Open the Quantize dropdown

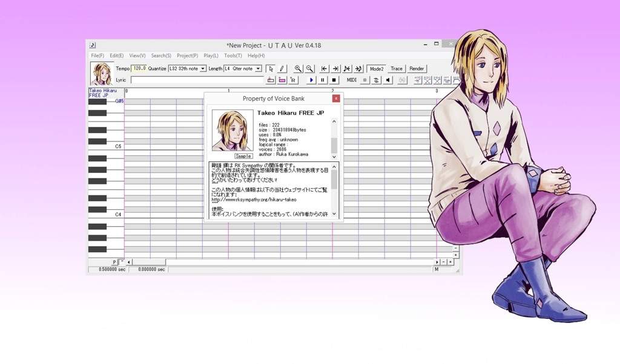click(203, 69)
